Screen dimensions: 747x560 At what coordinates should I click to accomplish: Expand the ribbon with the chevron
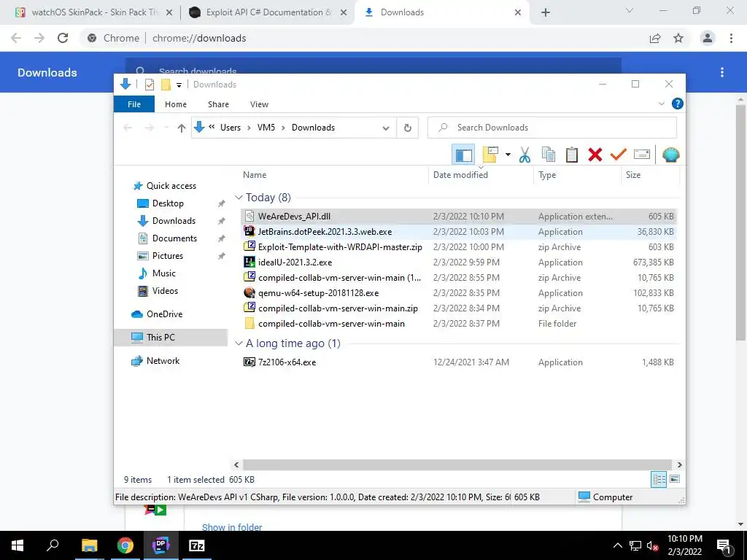661,104
